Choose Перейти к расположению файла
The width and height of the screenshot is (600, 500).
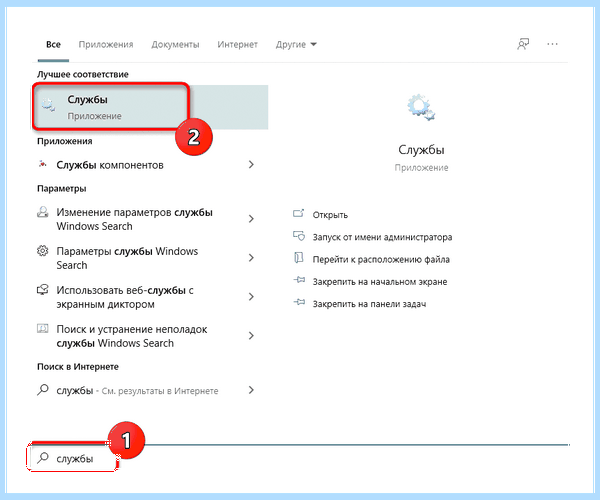click(x=381, y=259)
